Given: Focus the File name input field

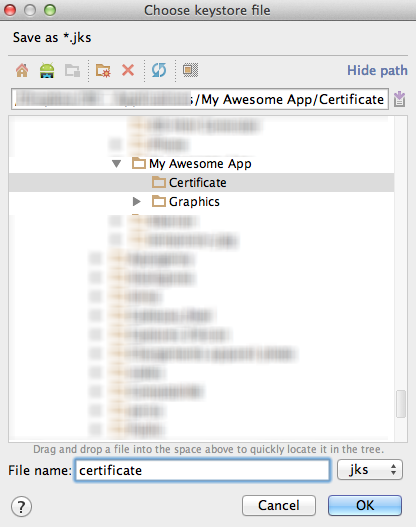Looking at the screenshot, I should coord(202,470).
